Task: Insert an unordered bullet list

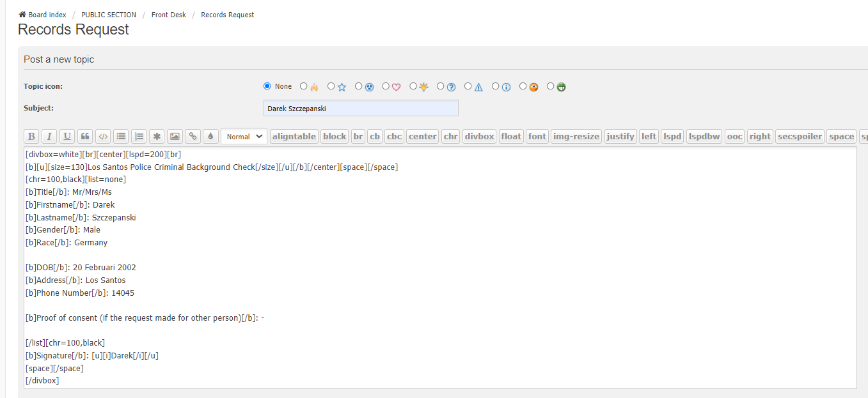Action: (121, 136)
